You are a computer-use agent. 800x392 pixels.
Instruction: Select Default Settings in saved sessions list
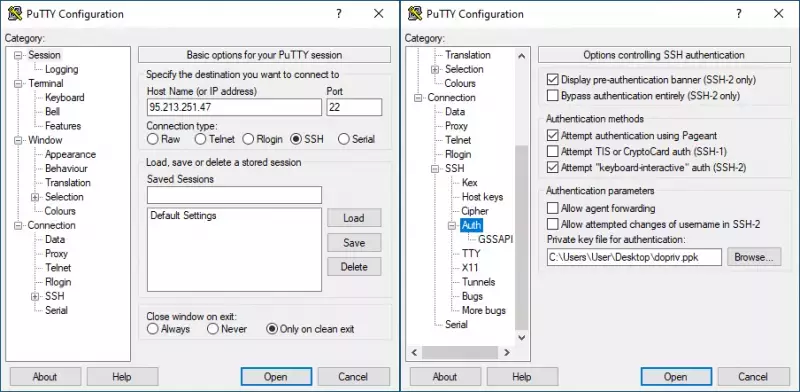click(183, 216)
